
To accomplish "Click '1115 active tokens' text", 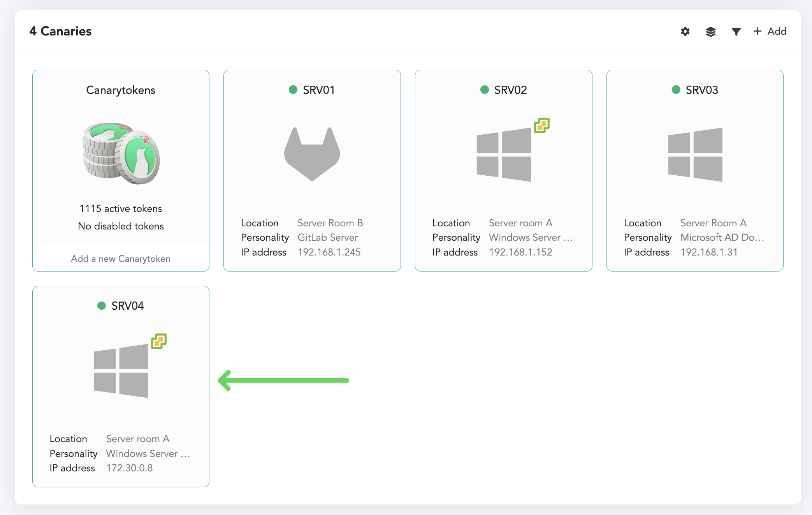I will click(121, 208).
